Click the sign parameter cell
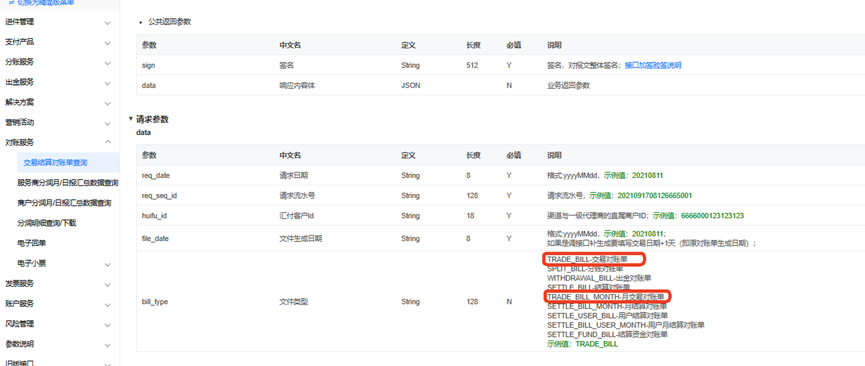The image size is (865, 366). click(x=148, y=65)
